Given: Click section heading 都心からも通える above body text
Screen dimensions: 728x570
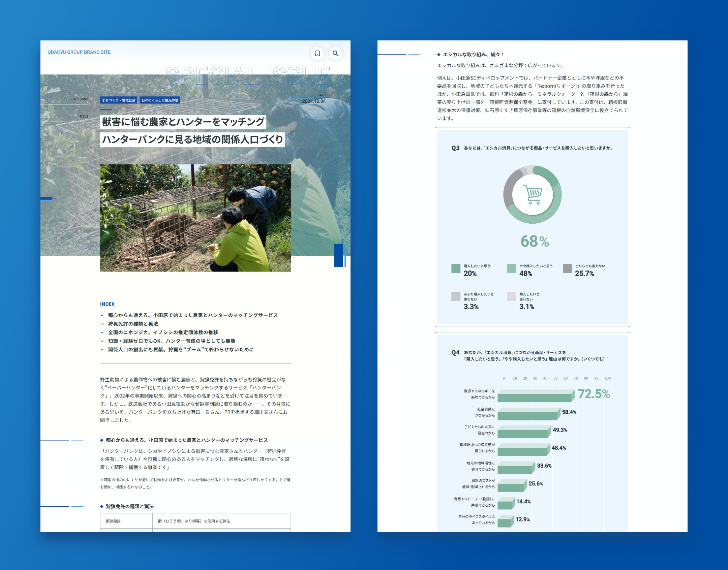Looking at the screenshot, I should [187, 440].
